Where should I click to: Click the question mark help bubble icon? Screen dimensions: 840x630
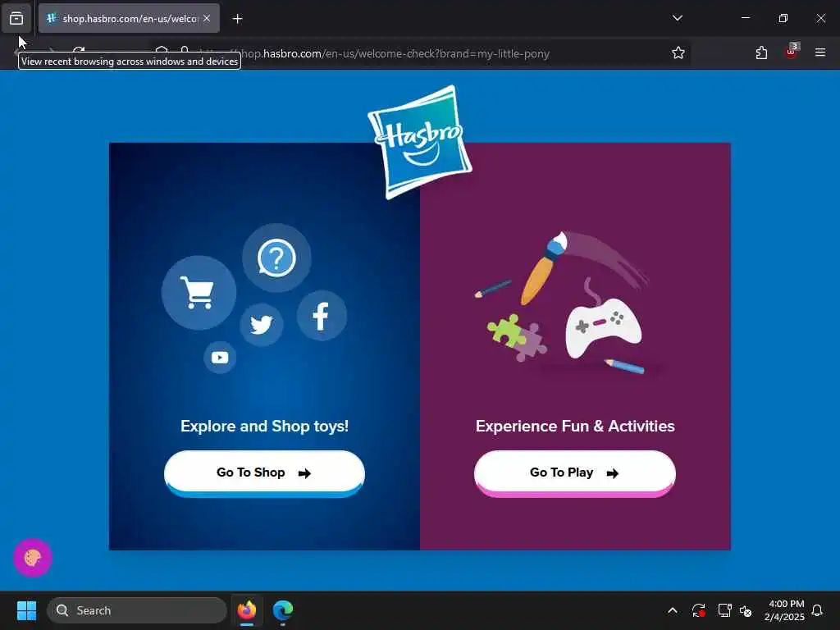click(276, 258)
